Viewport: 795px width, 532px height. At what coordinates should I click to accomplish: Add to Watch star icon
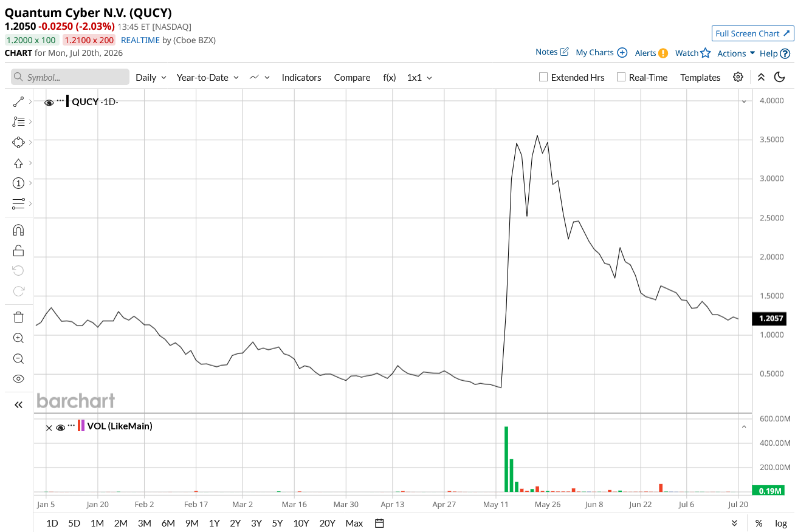point(705,53)
